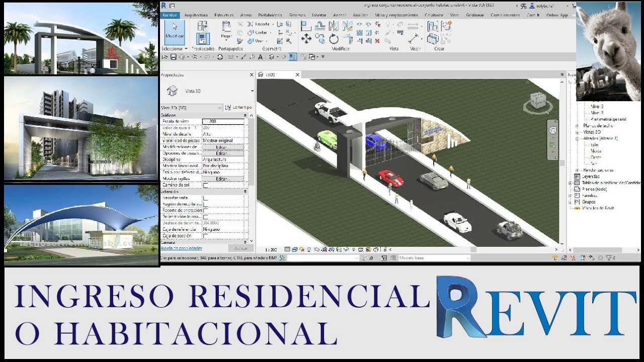644x362 pixels.
Task: Expand the Renderizaciones tree node
Action: click(x=577, y=170)
